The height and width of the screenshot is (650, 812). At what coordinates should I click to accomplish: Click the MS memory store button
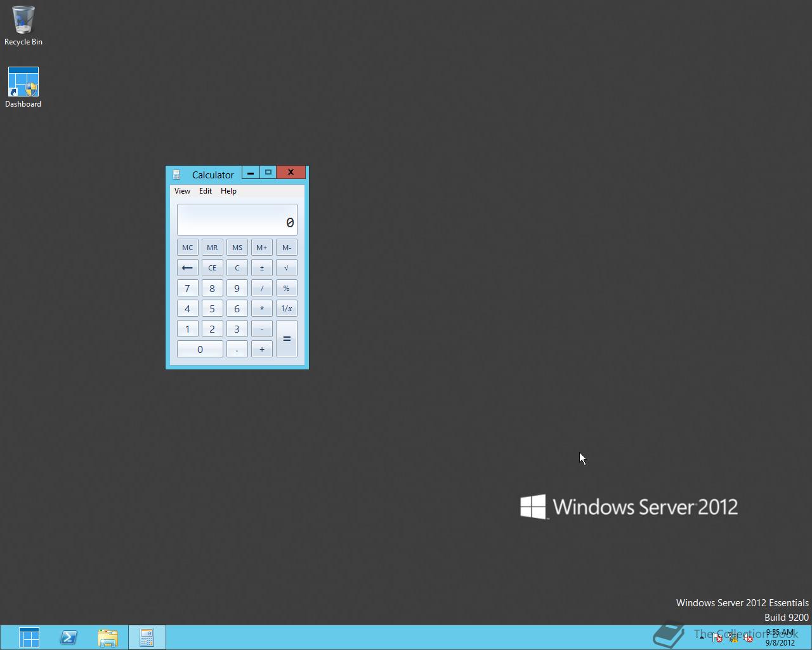click(237, 248)
